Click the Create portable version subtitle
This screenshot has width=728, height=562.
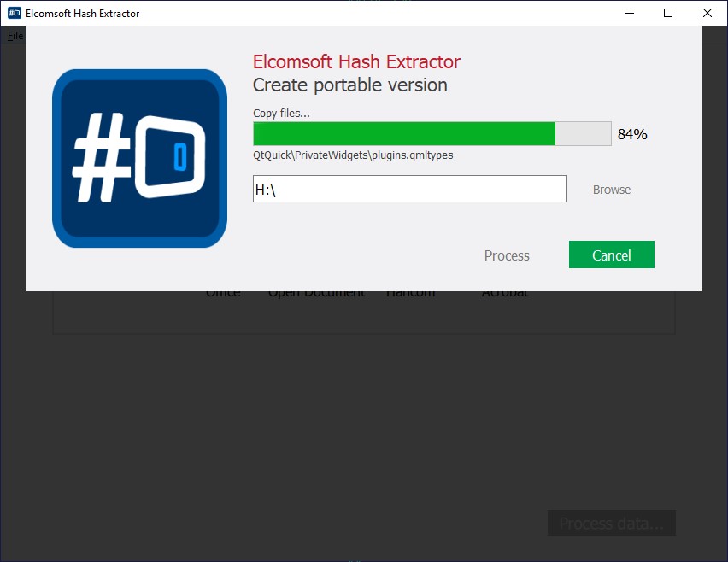point(349,85)
